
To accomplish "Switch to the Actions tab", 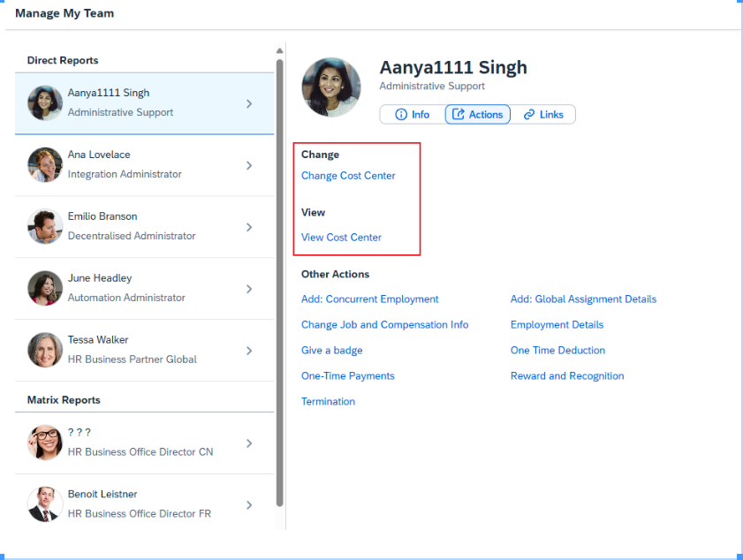I will click(478, 115).
